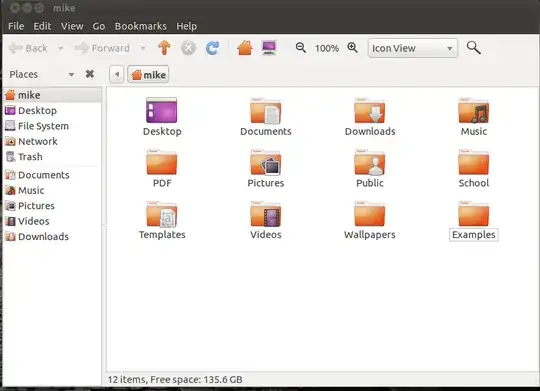The image size is (540, 391).
Task: Open Network in Places sidebar
Action: pos(52,141)
